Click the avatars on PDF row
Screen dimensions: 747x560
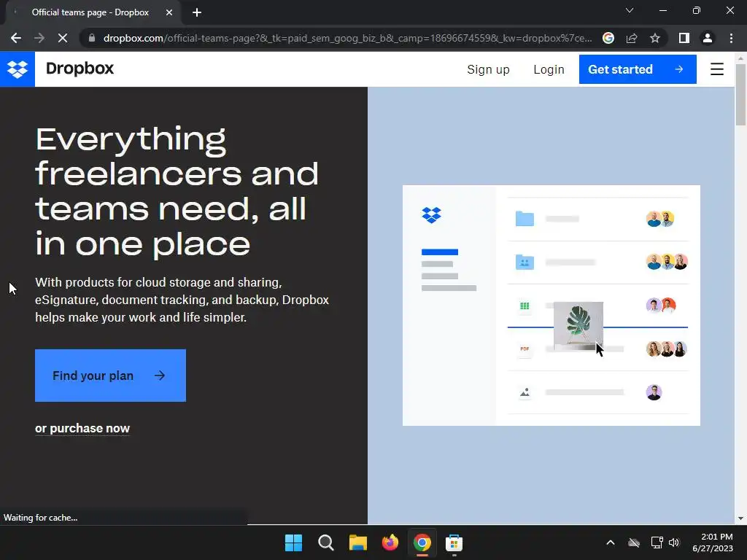[x=667, y=349]
